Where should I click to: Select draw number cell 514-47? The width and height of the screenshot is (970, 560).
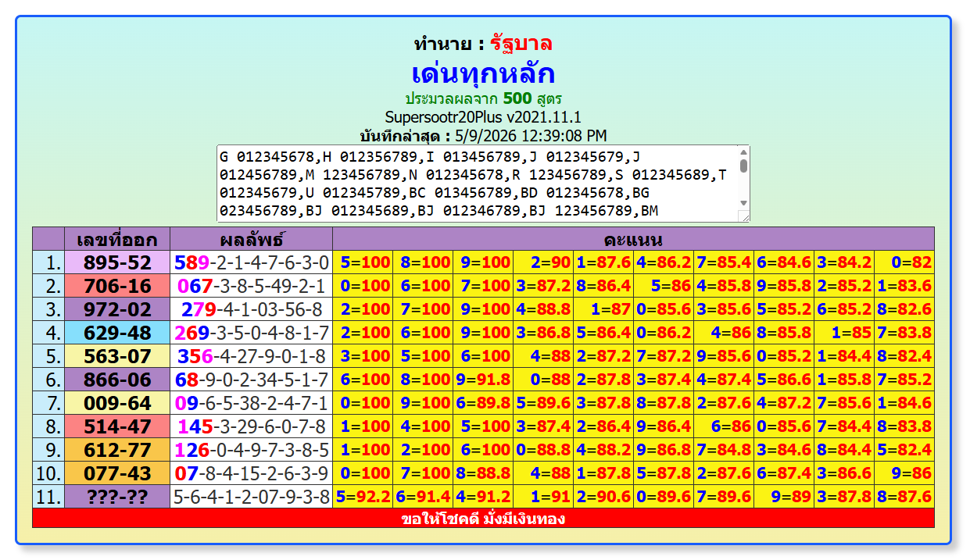117,426
